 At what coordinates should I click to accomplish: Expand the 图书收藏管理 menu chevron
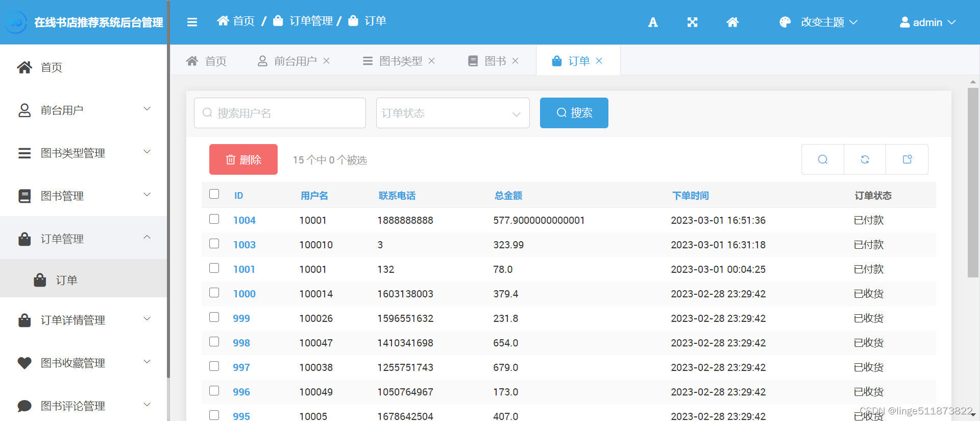click(147, 362)
